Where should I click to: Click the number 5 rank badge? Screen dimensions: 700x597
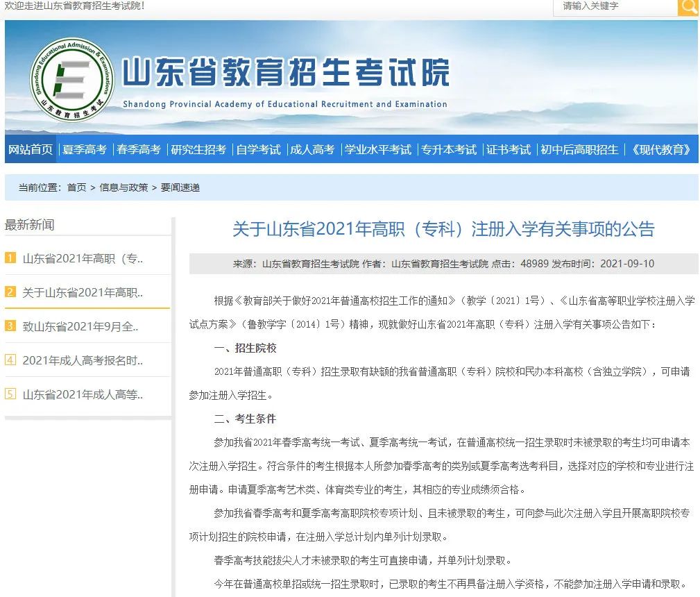[10, 394]
